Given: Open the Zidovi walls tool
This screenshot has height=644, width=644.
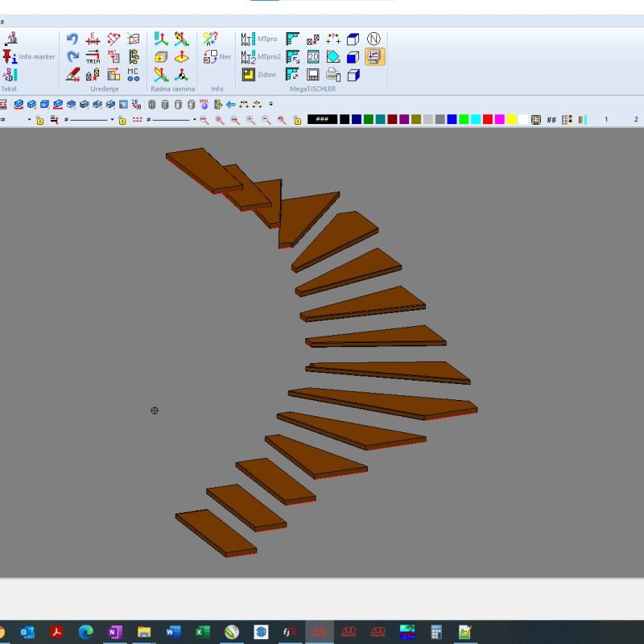Looking at the screenshot, I should coord(259,74).
